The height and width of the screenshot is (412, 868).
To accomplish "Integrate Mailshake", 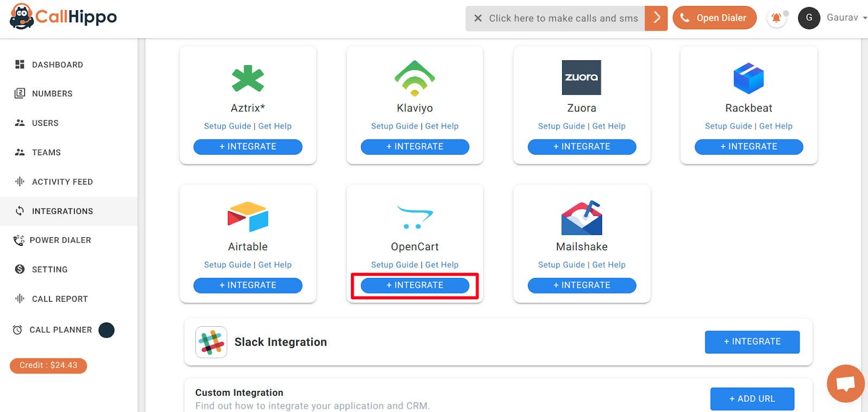I will tap(582, 285).
